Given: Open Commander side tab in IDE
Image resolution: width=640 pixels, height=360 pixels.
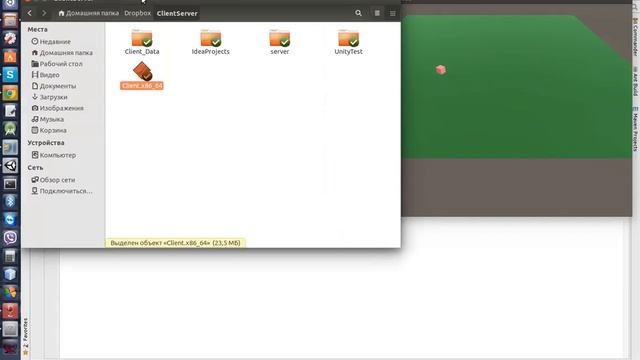Looking at the screenshot, I should [636, 36].
